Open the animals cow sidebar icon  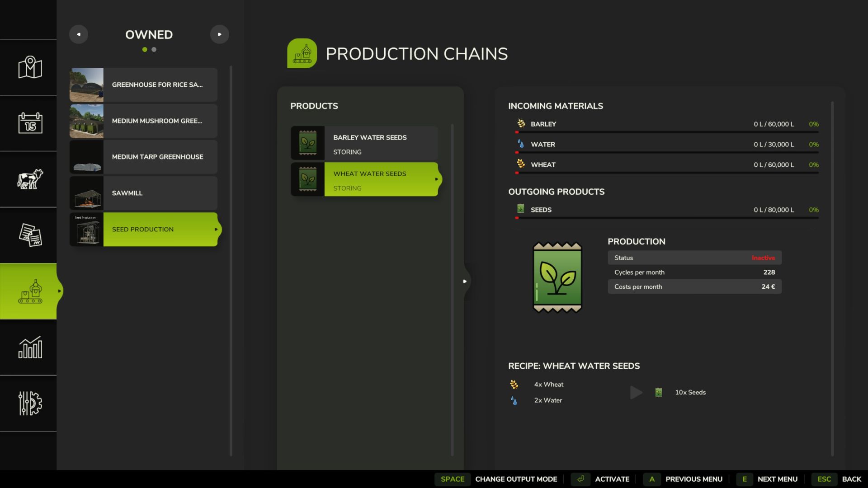tap(30, 179)
